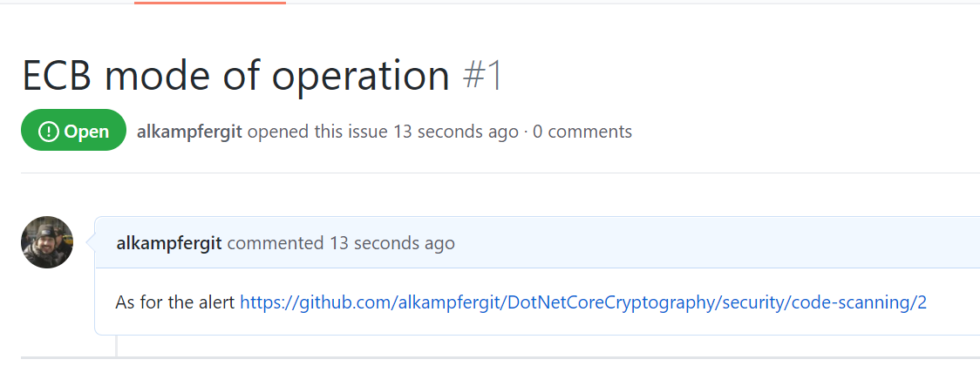Click the vertical timeline line below comment
This screenshot has width=980, height=373.
116,346
